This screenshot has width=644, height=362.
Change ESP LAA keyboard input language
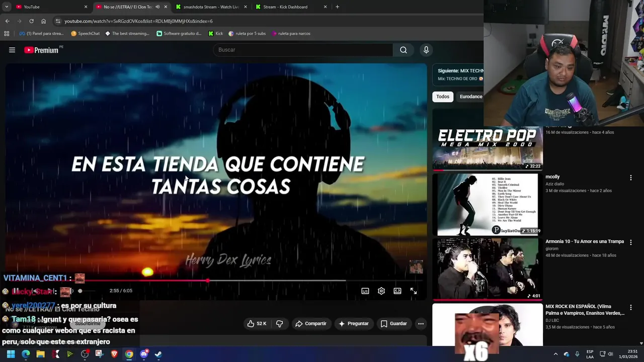590,354
